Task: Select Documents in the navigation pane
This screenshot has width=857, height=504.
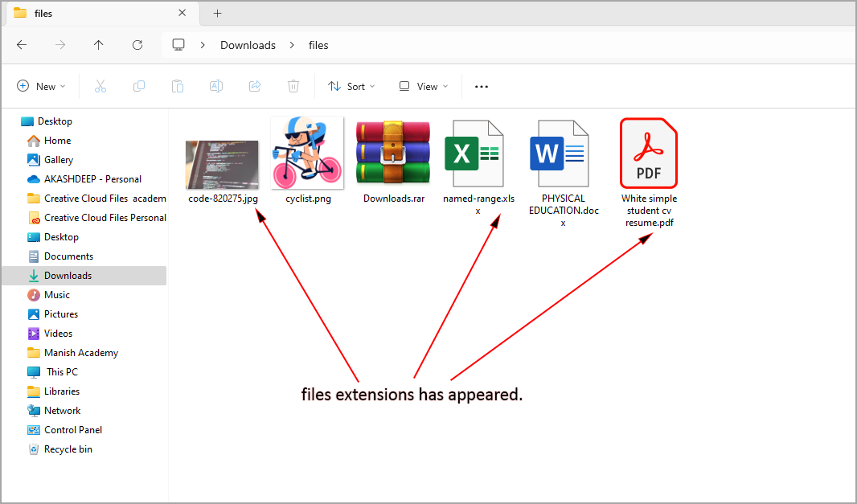Action: tap(68, 256)
